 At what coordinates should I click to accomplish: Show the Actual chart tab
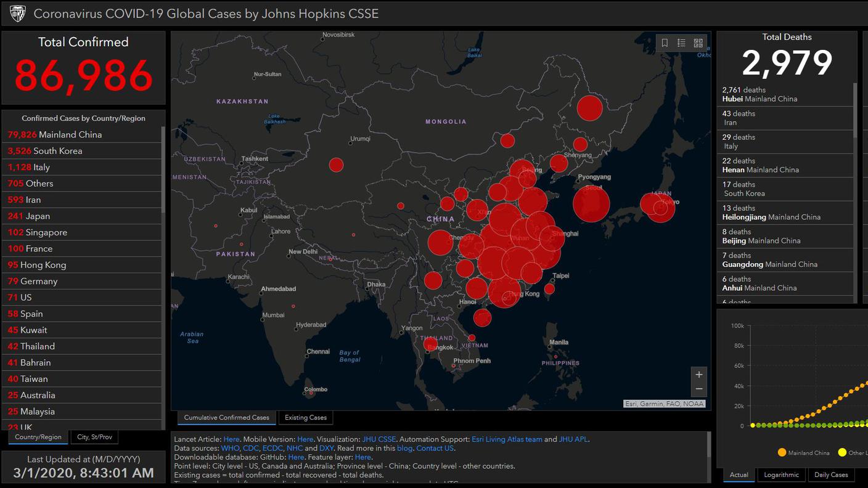point(739,474)
